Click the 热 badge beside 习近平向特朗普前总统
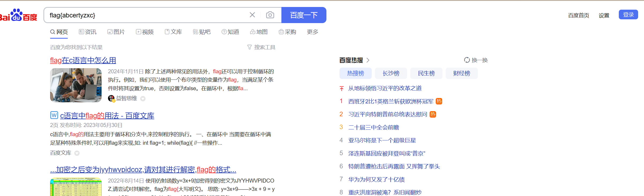The height and width of the screenshot is (196, 644). coord(433,114)
